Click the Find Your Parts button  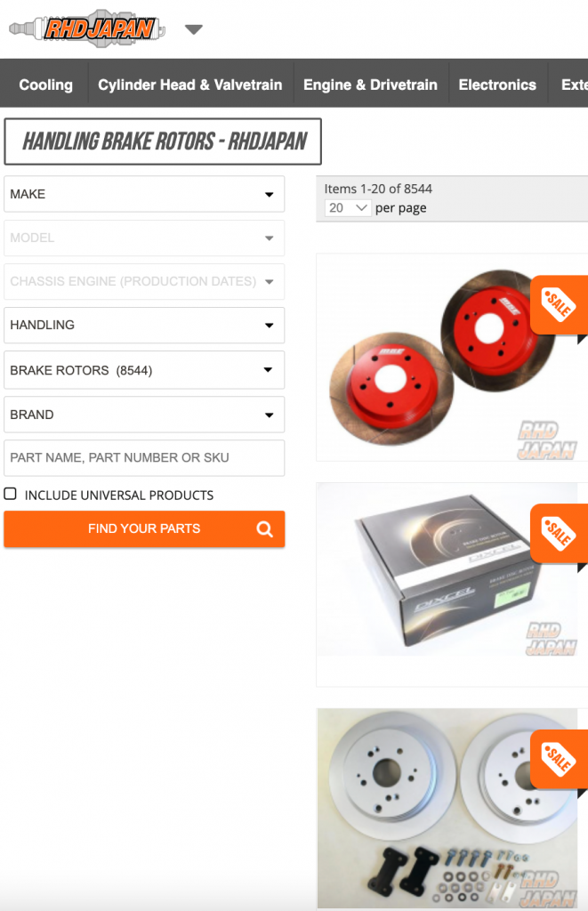pyautogui.click(x=144, y=528)
